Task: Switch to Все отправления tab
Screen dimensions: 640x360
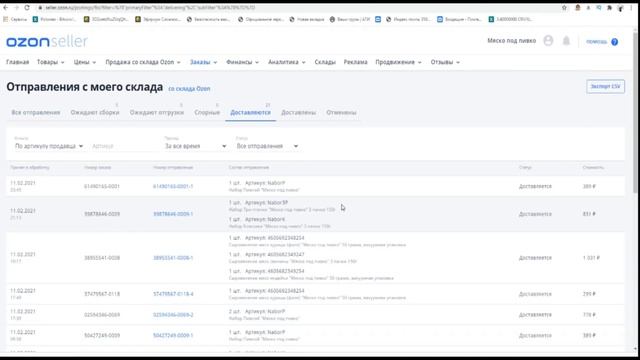Action: (36, 113)
